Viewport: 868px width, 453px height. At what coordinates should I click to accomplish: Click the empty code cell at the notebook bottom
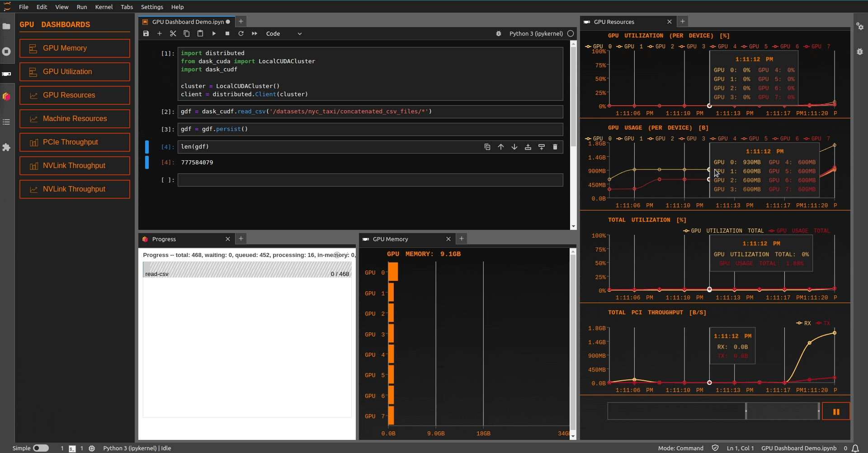[370, 180]
